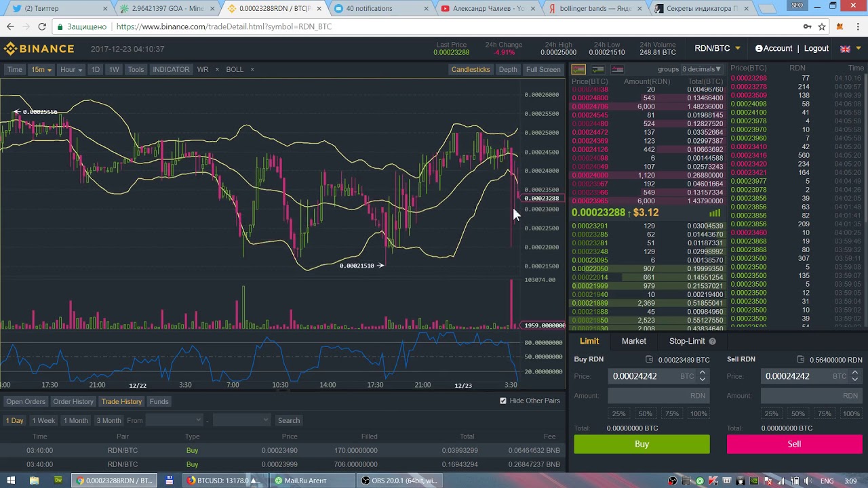Select 25% of buy amount
This screenshot has width=868, height=488.
click(618, 413)
